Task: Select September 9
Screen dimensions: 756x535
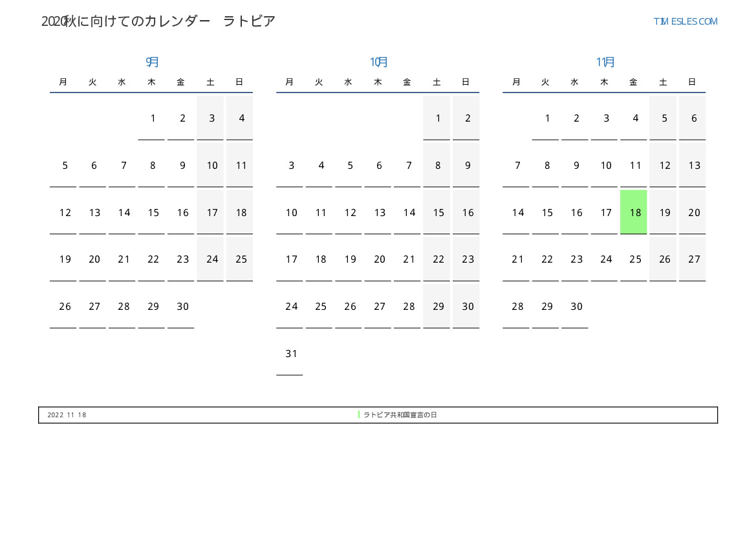Action: [181, 166]
